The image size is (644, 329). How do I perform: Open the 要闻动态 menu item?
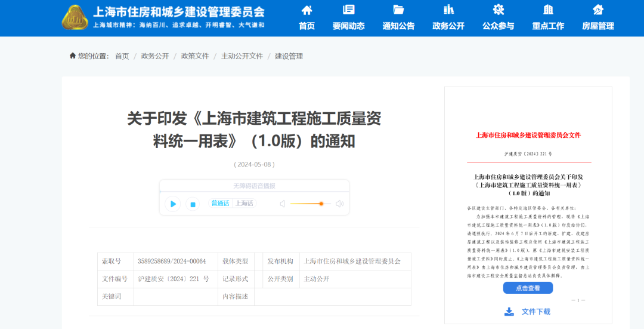click(349, 26)
